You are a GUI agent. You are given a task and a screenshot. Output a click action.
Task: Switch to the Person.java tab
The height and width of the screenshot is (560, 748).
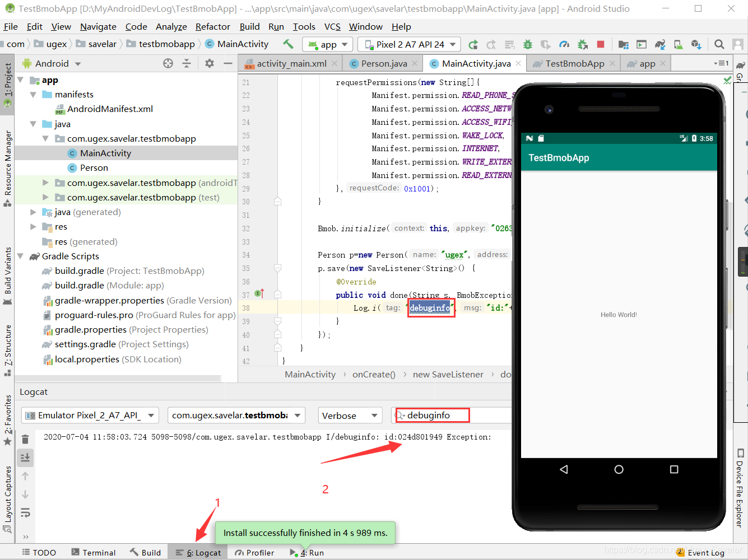[384, 63]
